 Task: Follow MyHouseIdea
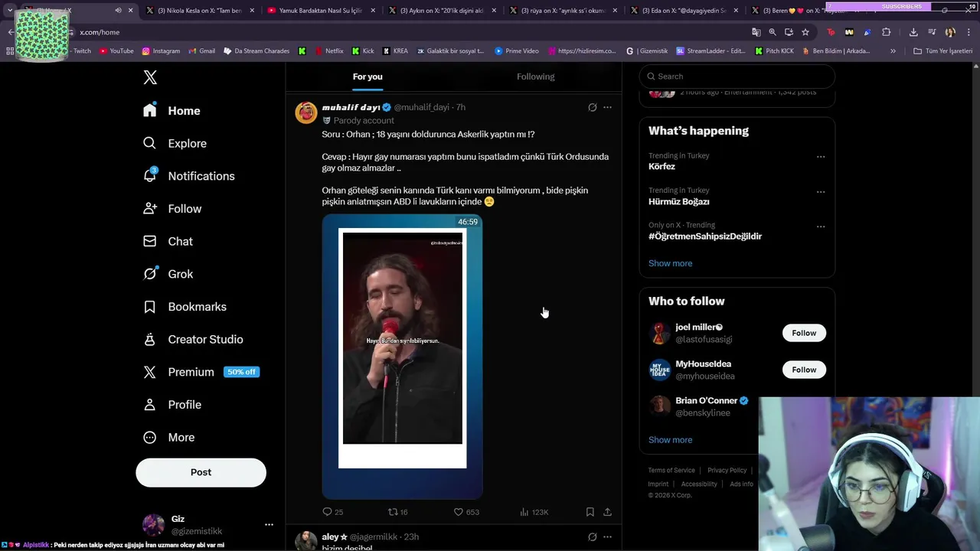coord(804,370)
